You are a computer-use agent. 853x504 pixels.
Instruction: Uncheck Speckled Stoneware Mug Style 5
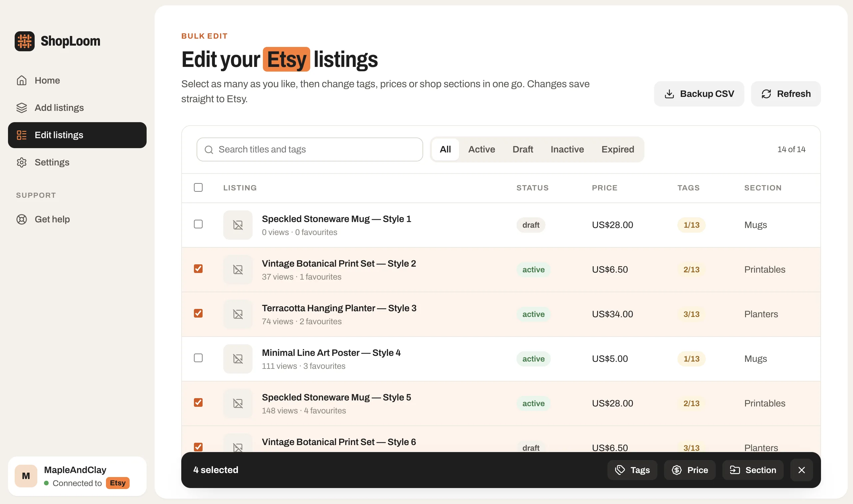[198, 402]
